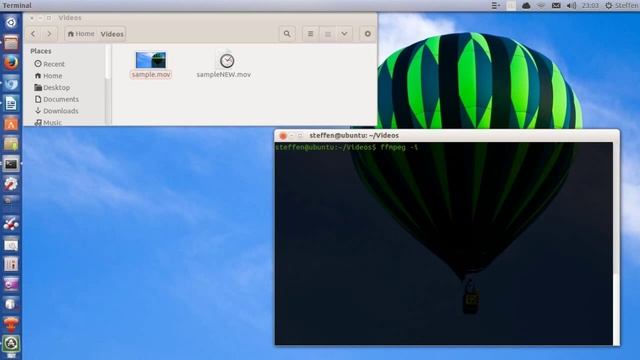Open the cloud indicator in top panel
This screenshot has height=360, width=640.
point(526,5)
